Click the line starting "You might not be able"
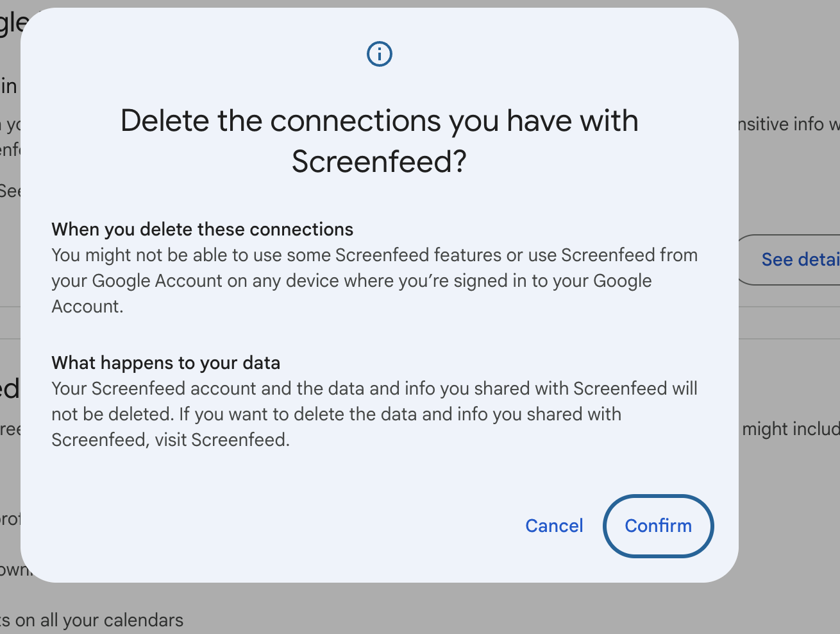Viewport: 840px width, 634px height. coord(374,255)
